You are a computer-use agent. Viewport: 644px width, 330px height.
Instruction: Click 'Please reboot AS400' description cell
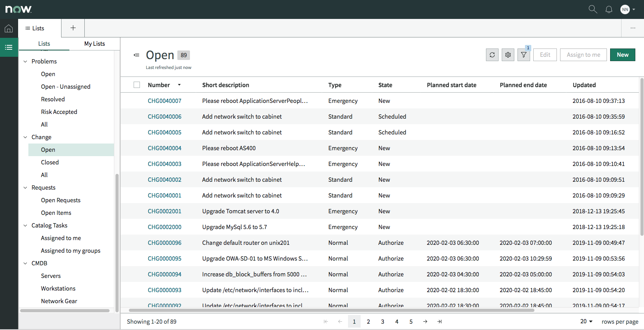point(229,148)
